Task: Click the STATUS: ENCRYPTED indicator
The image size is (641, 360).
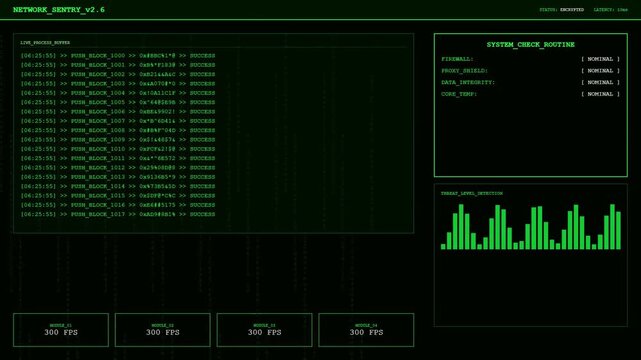Action: tap(561, 10)
